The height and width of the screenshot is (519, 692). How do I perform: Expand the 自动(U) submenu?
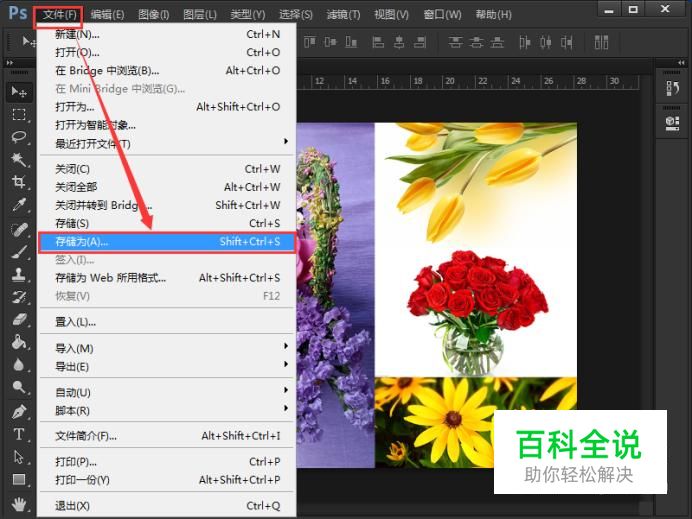pos(167,392)
